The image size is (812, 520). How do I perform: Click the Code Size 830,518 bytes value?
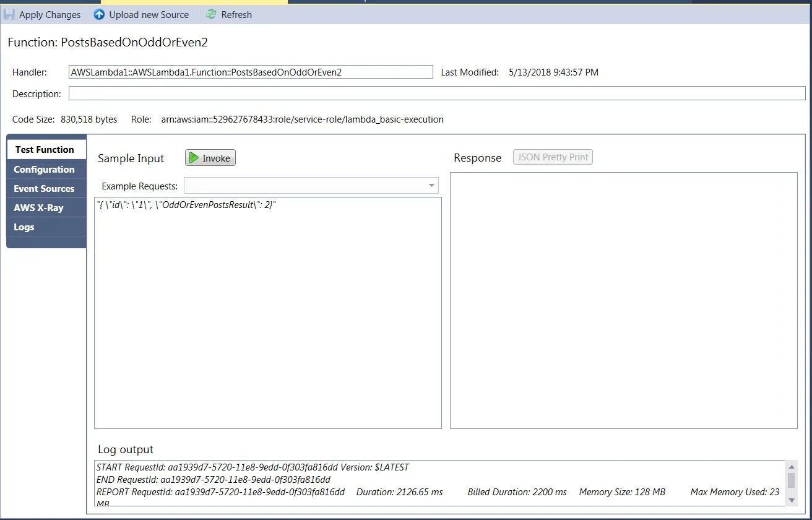tap(89, 119)
